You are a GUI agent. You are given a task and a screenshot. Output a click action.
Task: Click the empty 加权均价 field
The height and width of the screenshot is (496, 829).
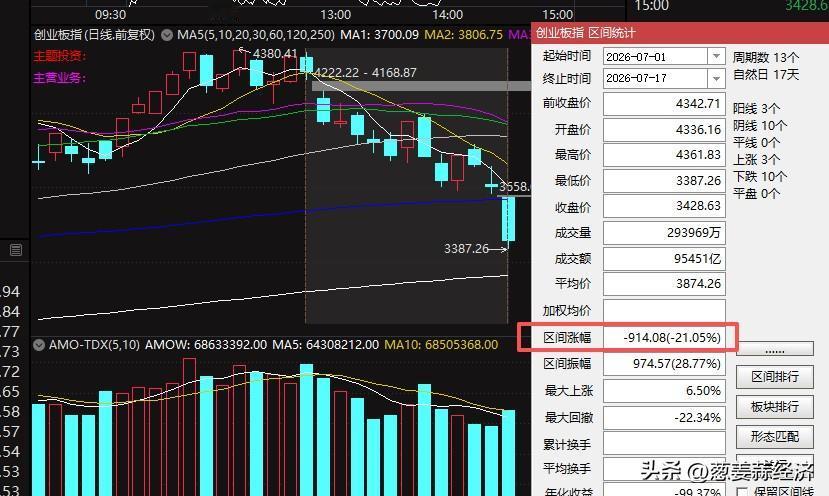(x=664, y=310)
